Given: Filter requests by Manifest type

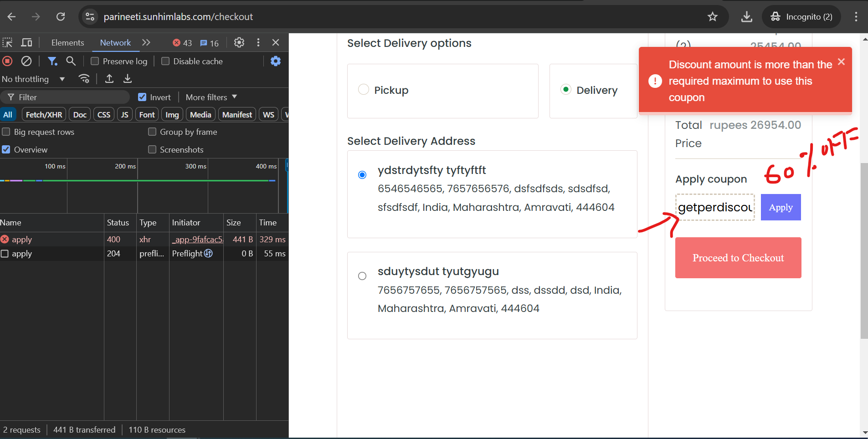Looking at the screenshot, I should [x=237, y=115].
